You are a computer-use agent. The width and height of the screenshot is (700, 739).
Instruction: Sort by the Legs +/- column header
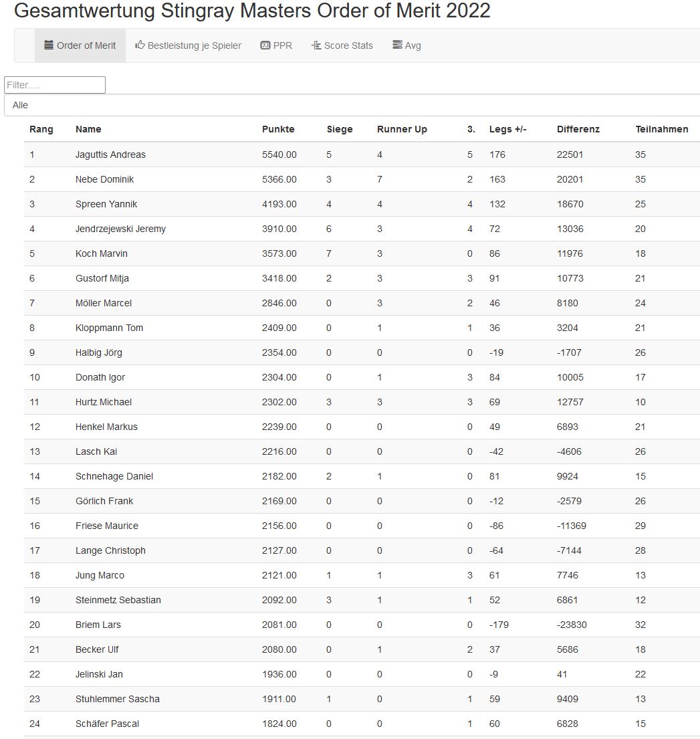(x=507, y=129)
